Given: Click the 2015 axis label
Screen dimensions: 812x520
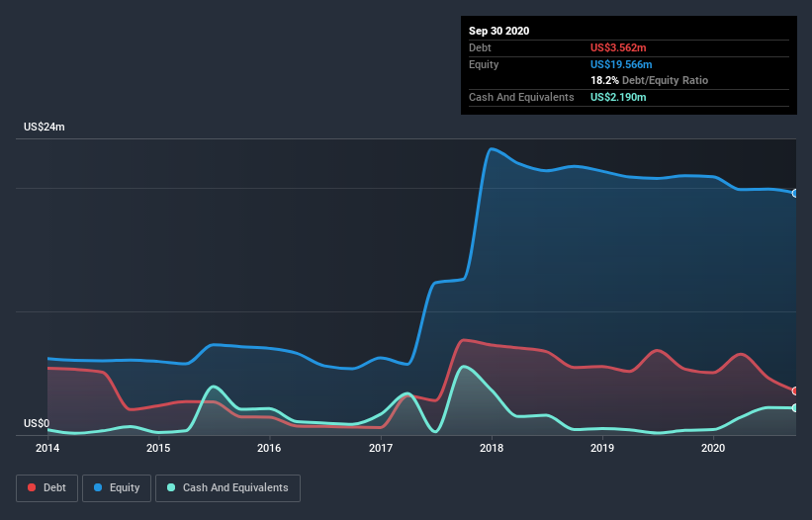Looking at the screenshot, I should (158, 448).
